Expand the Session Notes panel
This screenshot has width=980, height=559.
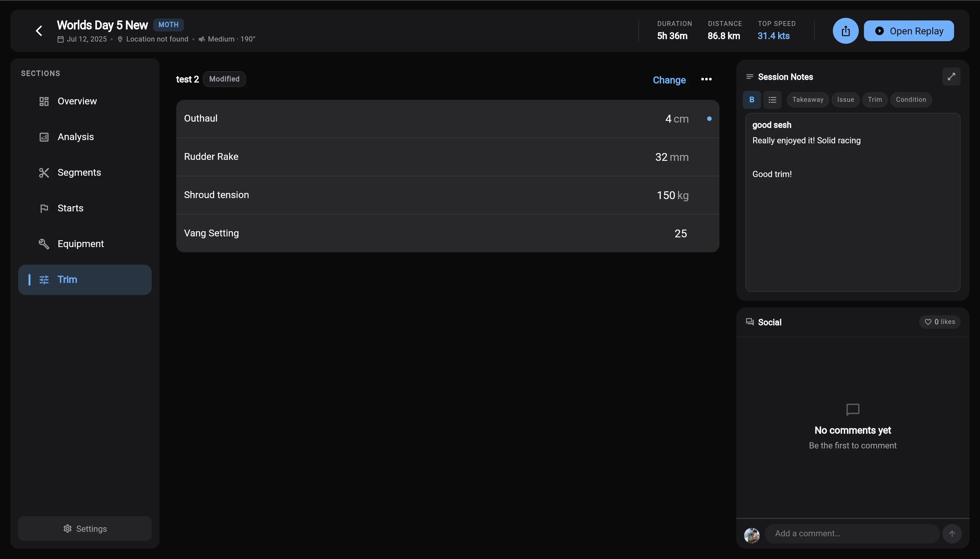951,77
